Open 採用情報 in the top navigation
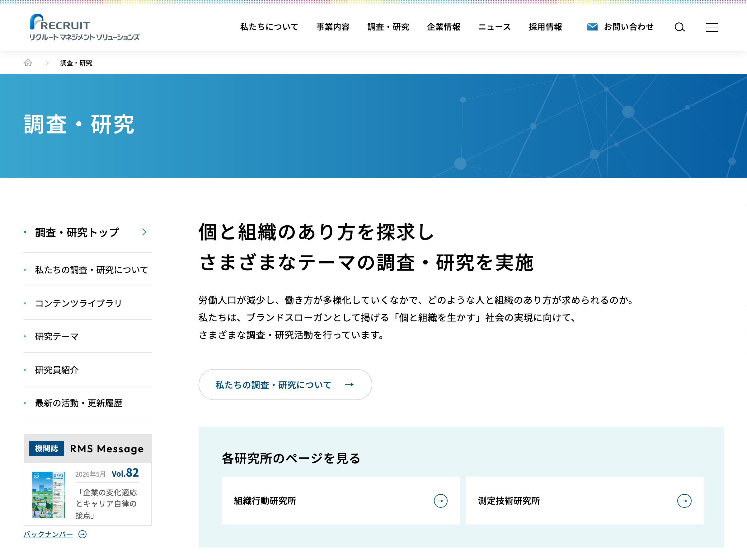Screen dimensions: 747x560 tap(545, 27)
